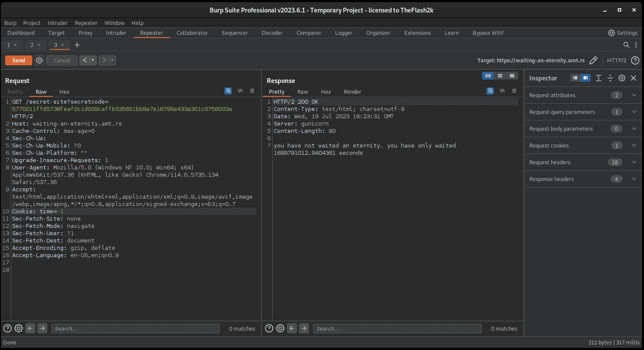644x350 pixels.
Task: Click the pencil icon to edit target
Action: (593, 61)
